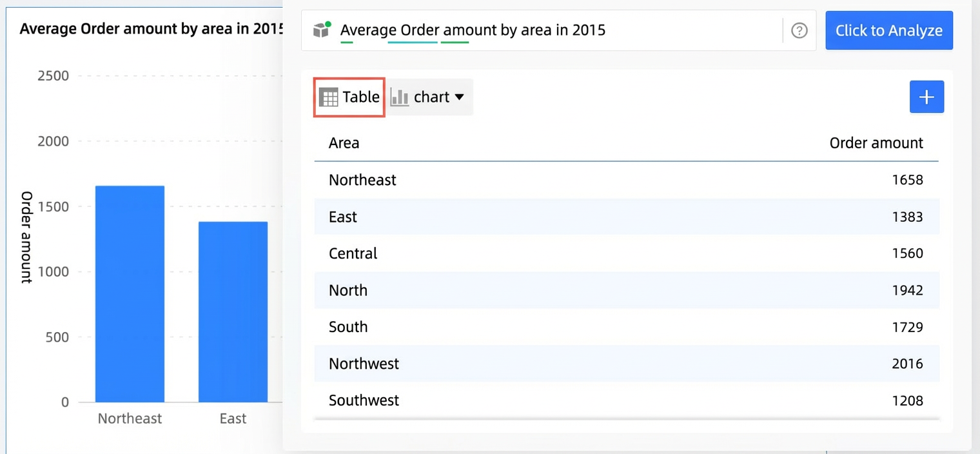Click the blue plus add button
This screenshot has height=454, width=980.
coord(926,97)
